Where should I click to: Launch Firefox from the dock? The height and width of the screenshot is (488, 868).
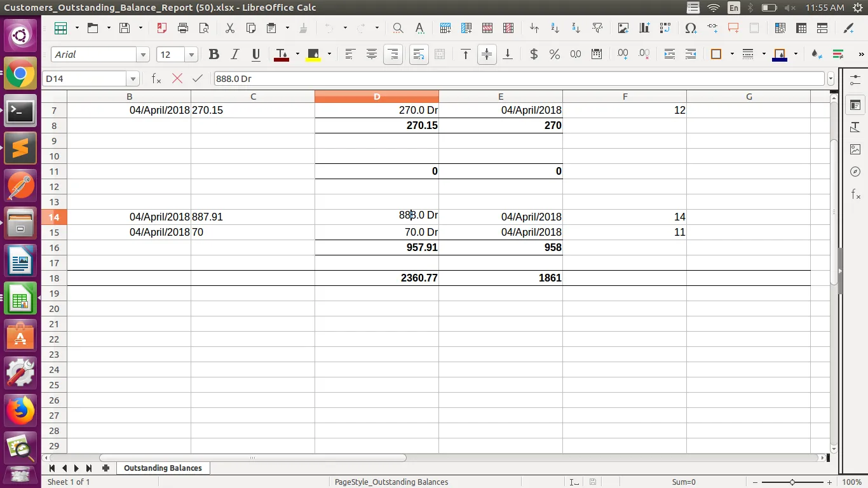[x=20, y=411]
